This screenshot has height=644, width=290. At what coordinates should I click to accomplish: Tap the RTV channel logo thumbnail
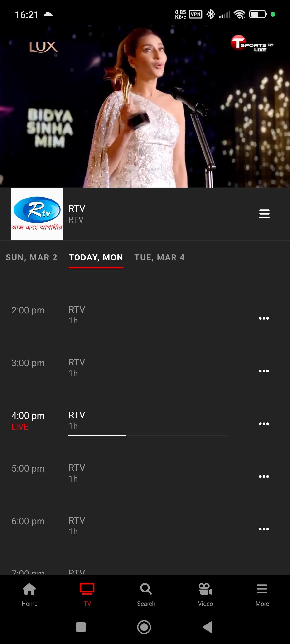point(37,214)
